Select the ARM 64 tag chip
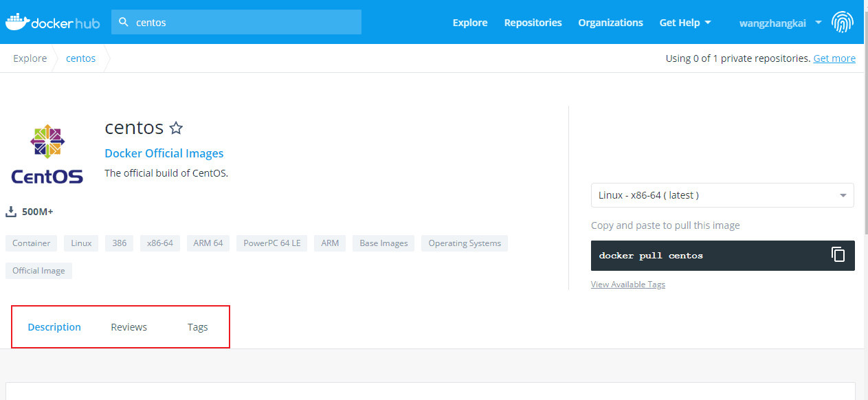868x400 pixels. tap(208, 243)
